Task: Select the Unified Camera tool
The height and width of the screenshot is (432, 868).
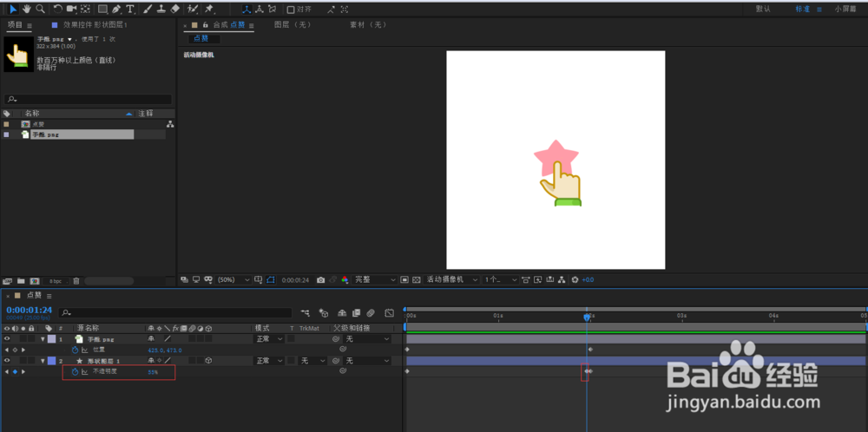Action: coord(72,9)
